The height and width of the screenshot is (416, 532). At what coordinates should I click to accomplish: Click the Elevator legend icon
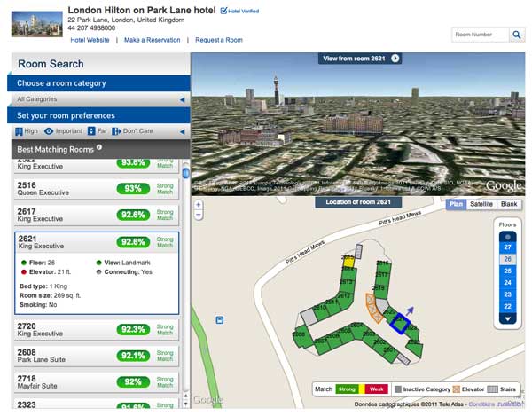[x=457, y=389]
